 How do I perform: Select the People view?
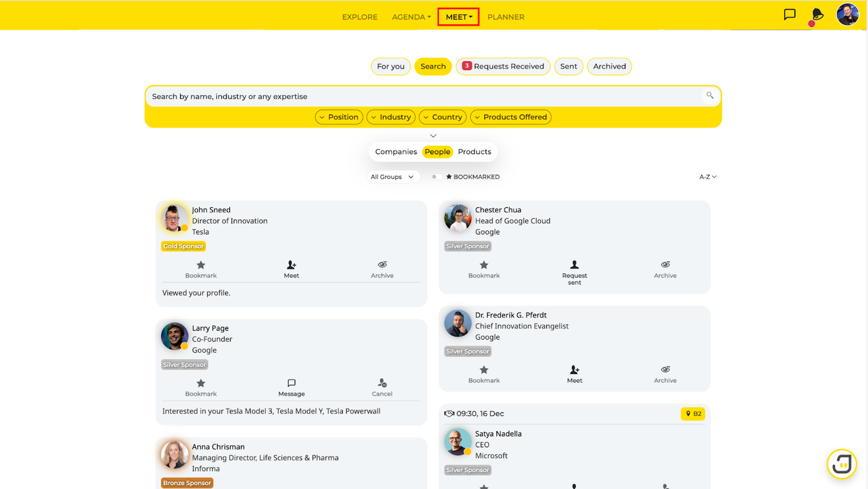pos(437,152)
